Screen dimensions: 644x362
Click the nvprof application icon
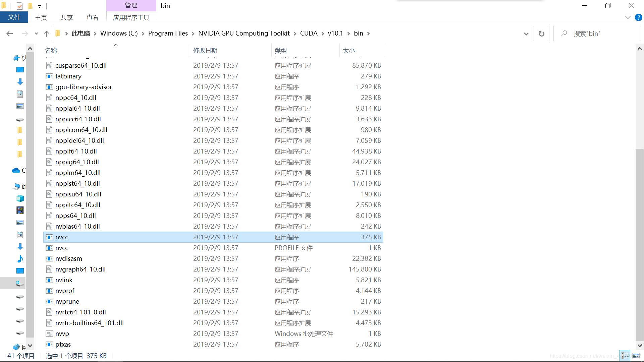click(x=49, y=291)
